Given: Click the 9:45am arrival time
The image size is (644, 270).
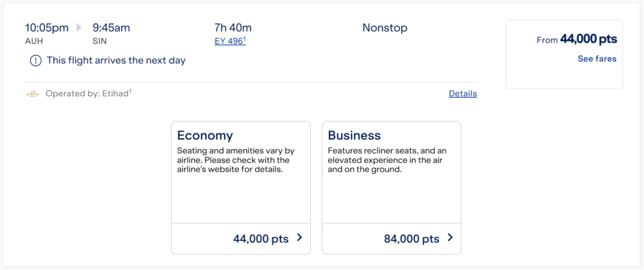Looking at the screenshot, I should click(111, 28).
